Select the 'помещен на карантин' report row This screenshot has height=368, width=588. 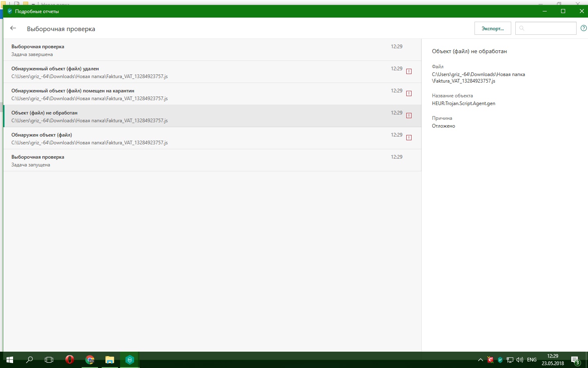212,94
